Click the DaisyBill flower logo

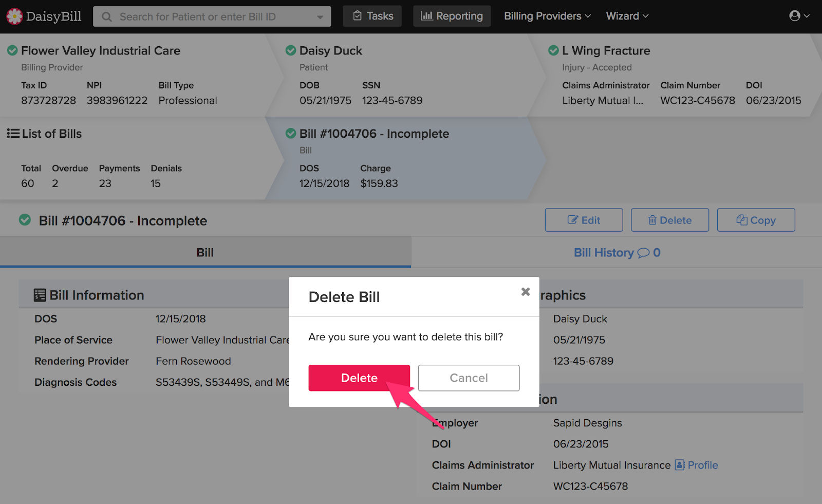point(14,16)
